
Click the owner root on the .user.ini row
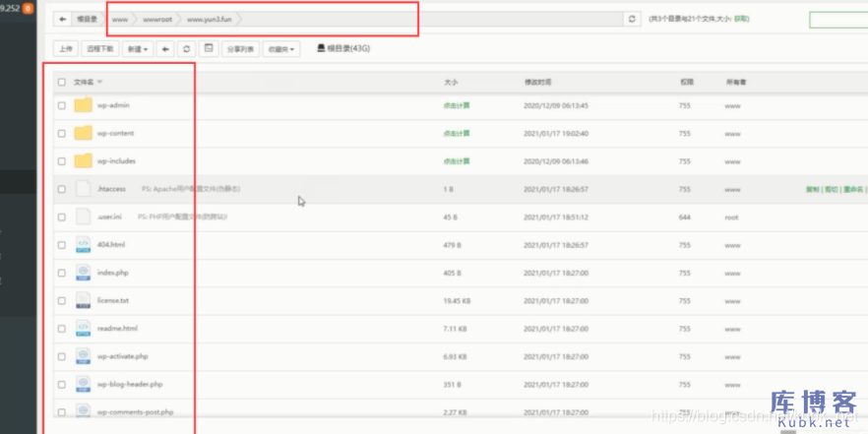[731, 217]
